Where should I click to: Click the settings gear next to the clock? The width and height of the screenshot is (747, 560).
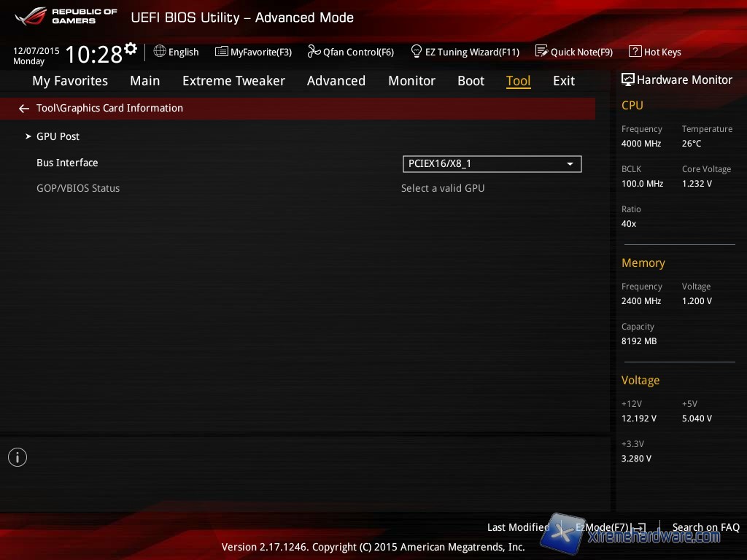pos(131,49)
